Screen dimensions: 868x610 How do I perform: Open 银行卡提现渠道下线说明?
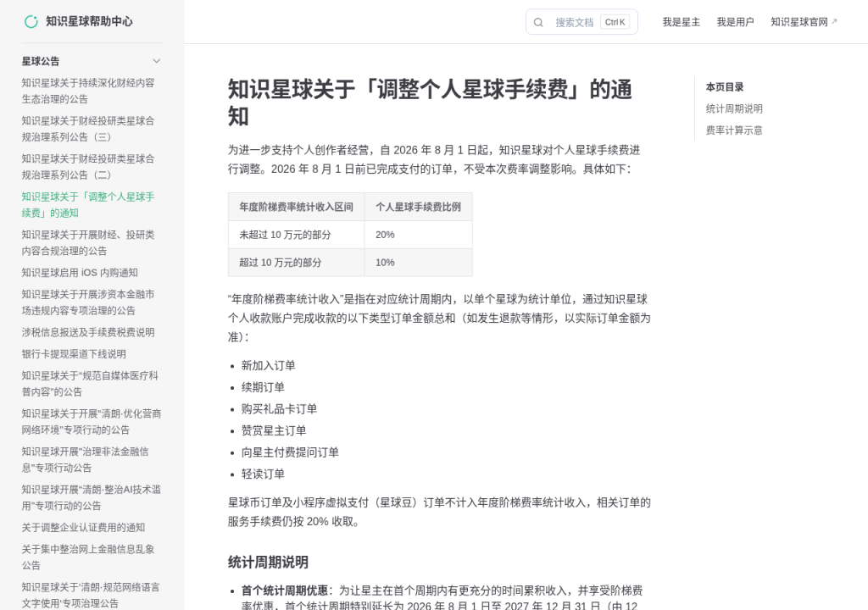74,353
